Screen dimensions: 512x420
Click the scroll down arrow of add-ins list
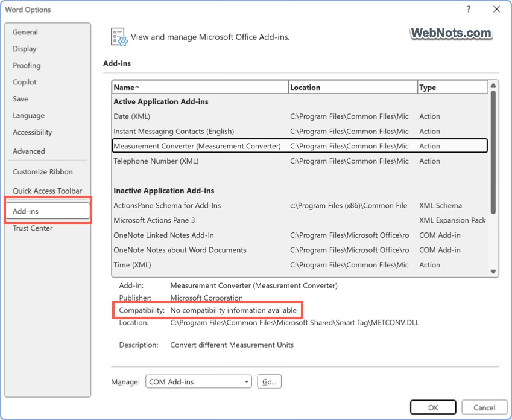493,272
